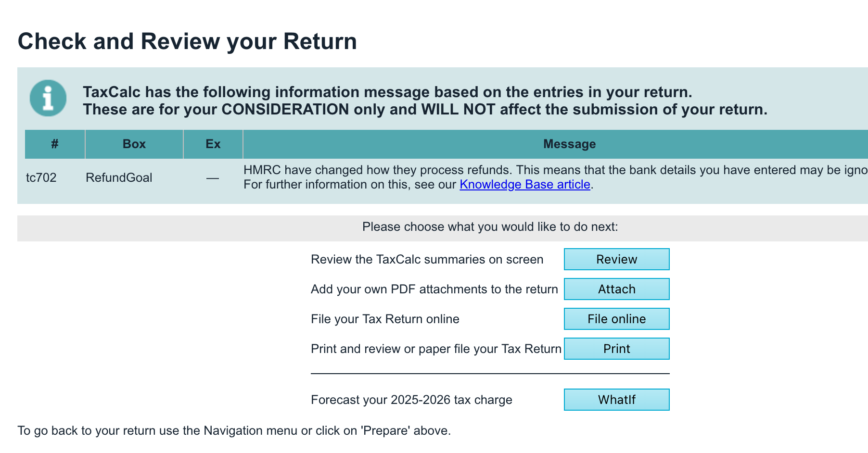Open the Knowledge Base article link
This screenshot has width=868, height=453.
(x=524, y=185)
